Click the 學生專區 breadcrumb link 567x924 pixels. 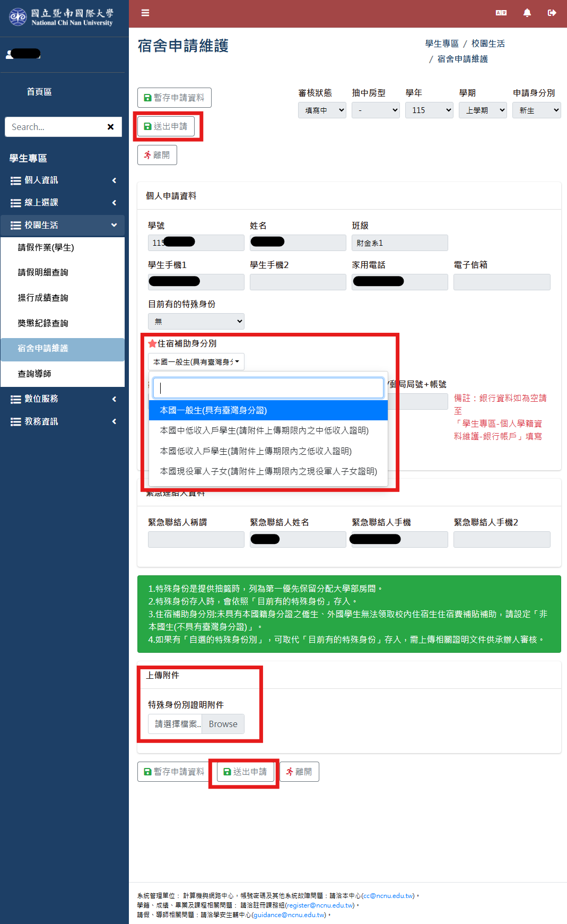tap(442, 44)
